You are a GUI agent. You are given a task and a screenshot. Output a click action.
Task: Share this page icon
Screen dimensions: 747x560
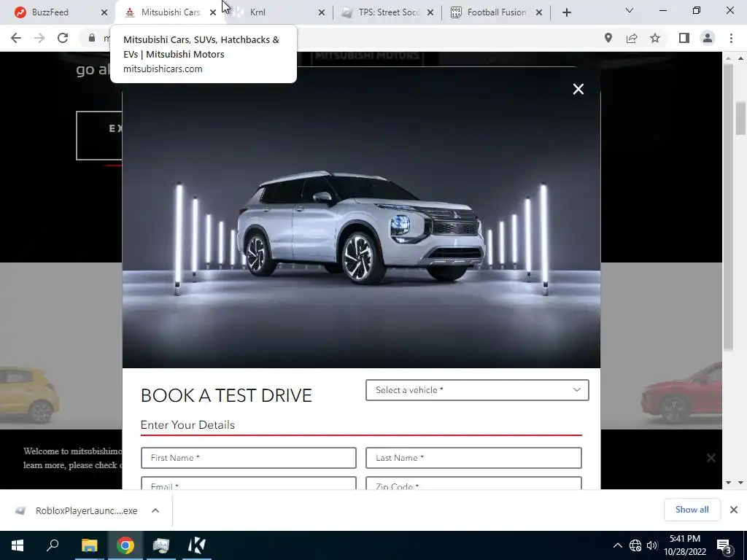click(632, 38)
